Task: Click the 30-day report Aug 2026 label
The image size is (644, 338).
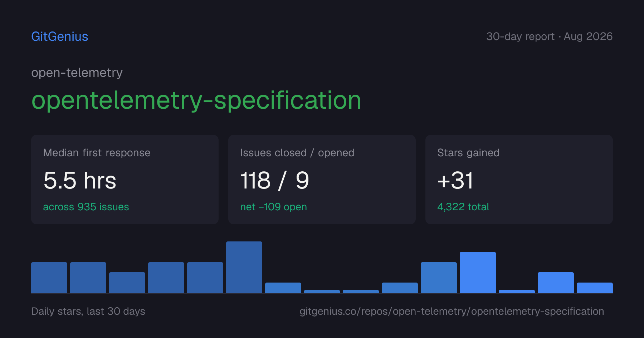Action: [549, 36]
